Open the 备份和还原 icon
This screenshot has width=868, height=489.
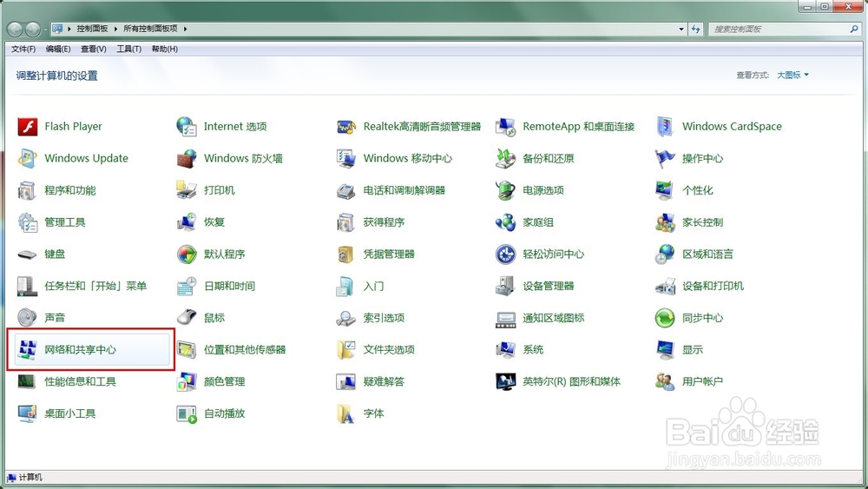pyautogui.click(x=505, y=158)
